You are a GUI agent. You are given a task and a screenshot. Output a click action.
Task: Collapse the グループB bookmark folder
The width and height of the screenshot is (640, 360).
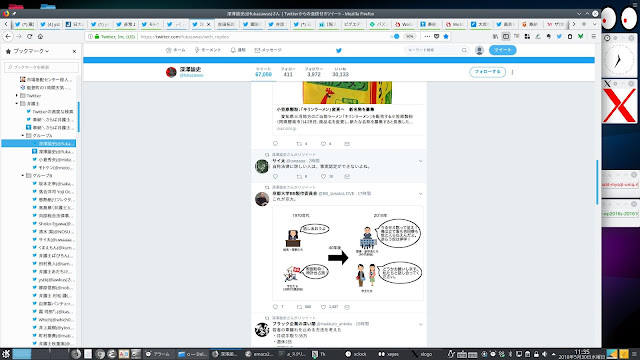[23, 176]
